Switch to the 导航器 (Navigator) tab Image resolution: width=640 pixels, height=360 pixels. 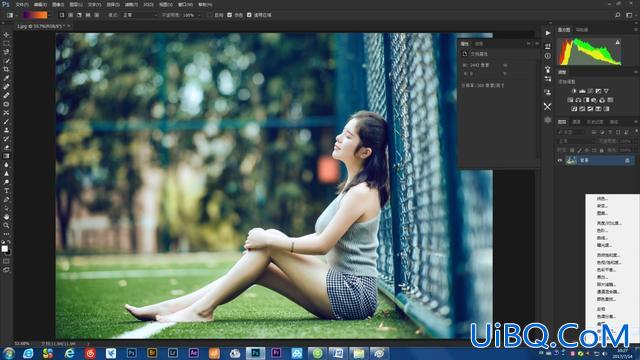(582, 30)
